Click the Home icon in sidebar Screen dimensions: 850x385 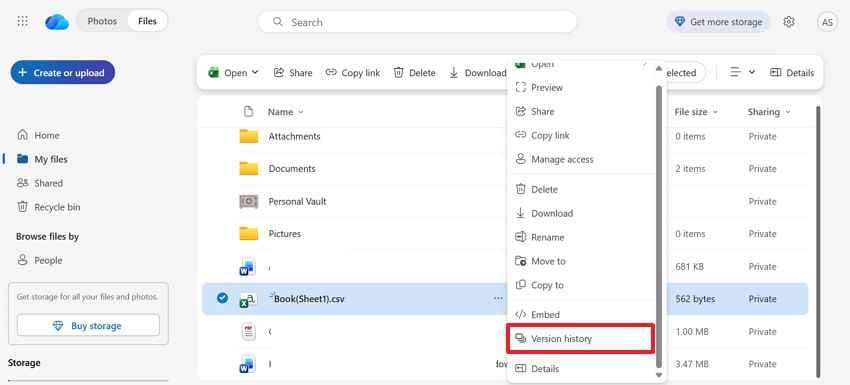pos(22,135)
